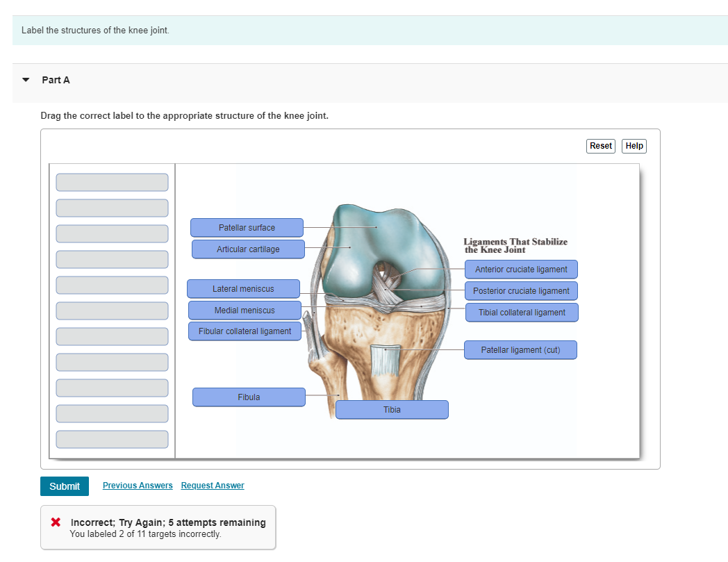Select the "Posterior cruciate ligament" label
Viewport: 728px width, 562px height.
(521, 290)
